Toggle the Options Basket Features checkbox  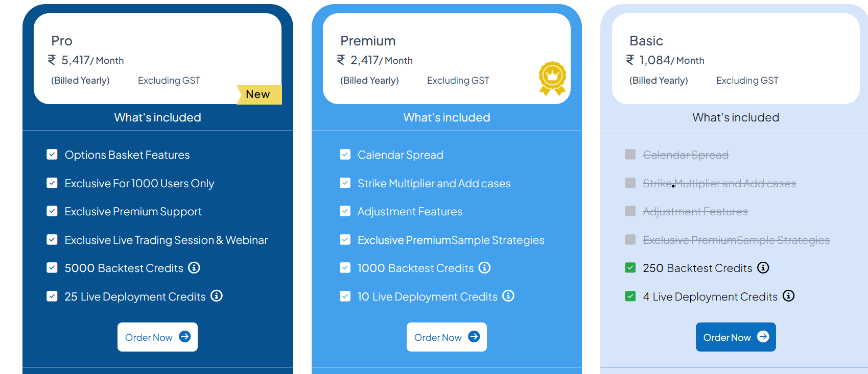52,155
